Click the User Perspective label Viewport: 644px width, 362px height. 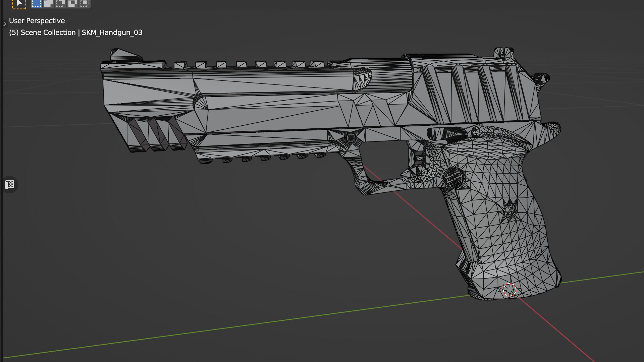37,21
